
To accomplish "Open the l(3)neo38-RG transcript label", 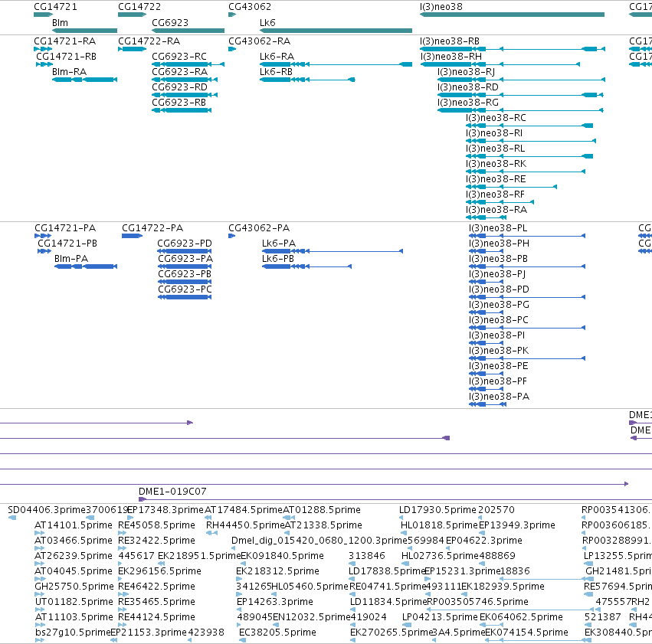I will (x=468, y=103).
